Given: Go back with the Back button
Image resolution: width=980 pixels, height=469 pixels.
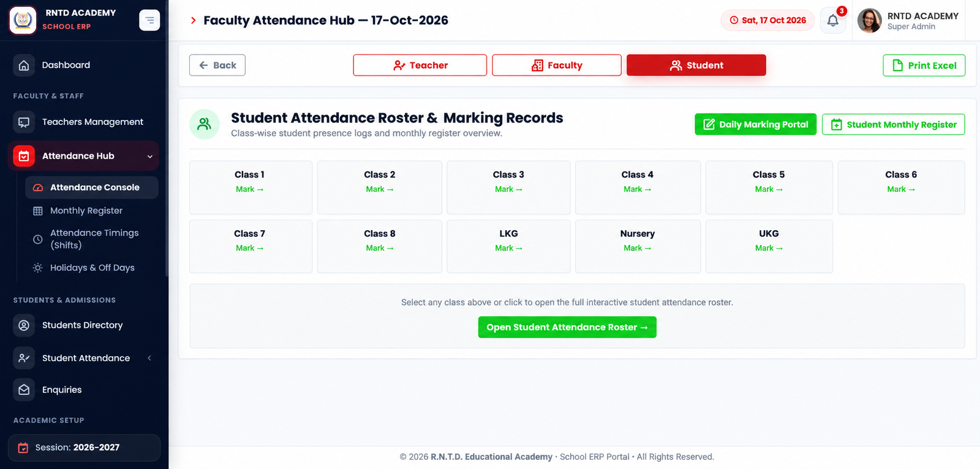Looking at the screenshot, I should pos(217,65).
